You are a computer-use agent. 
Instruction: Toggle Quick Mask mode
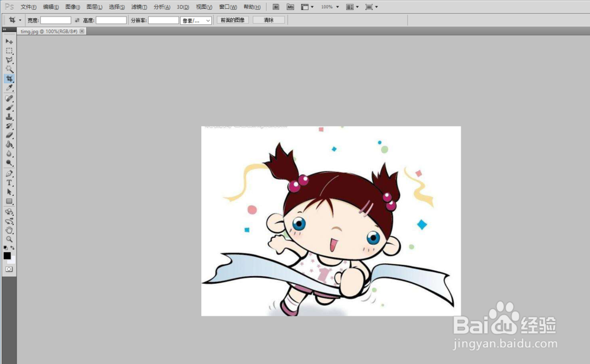tap(9, 269)
